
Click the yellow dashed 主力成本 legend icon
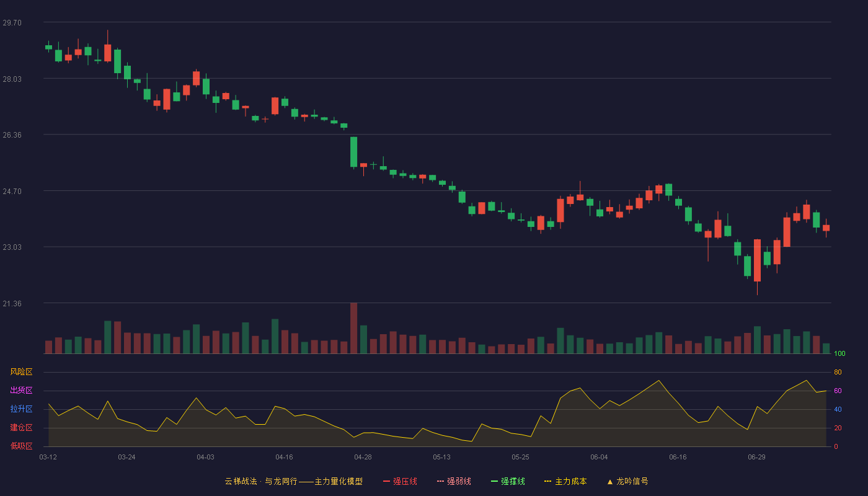pos(548,481)
